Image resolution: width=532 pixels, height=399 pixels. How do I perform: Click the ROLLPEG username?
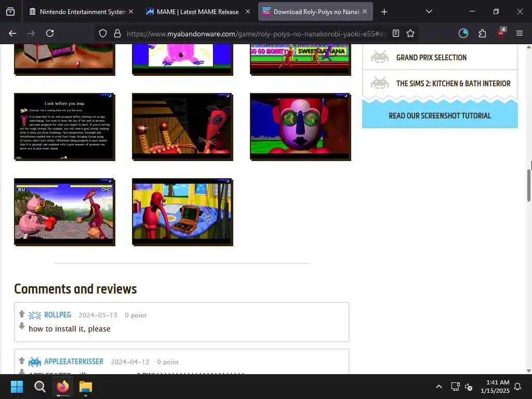pyautogui.click(x=58, y=315)
